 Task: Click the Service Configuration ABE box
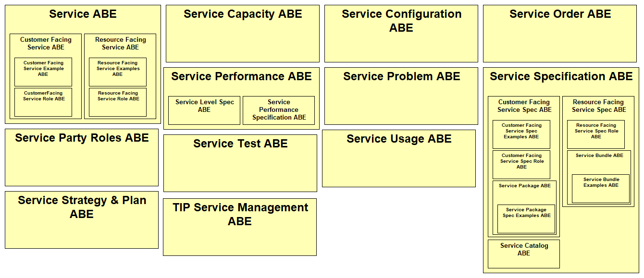tap(401, 34)
